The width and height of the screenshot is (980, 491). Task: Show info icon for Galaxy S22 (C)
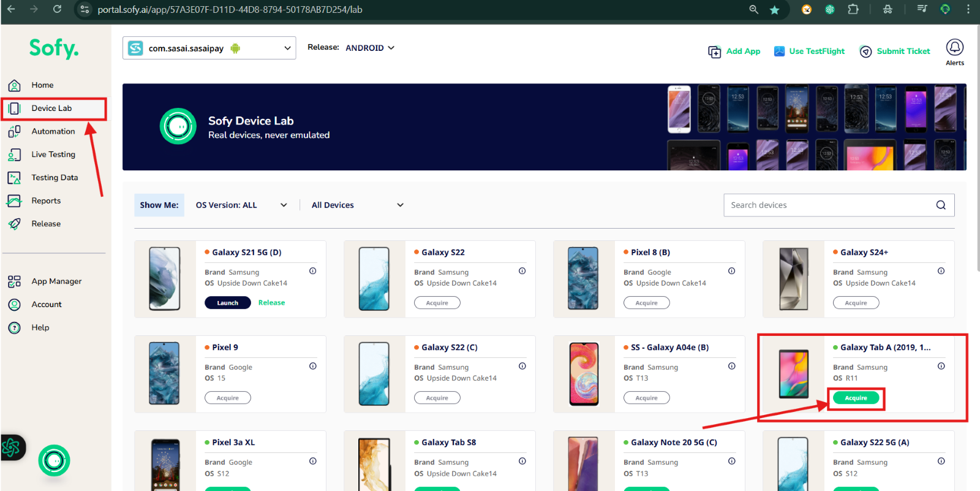point(522,366)
